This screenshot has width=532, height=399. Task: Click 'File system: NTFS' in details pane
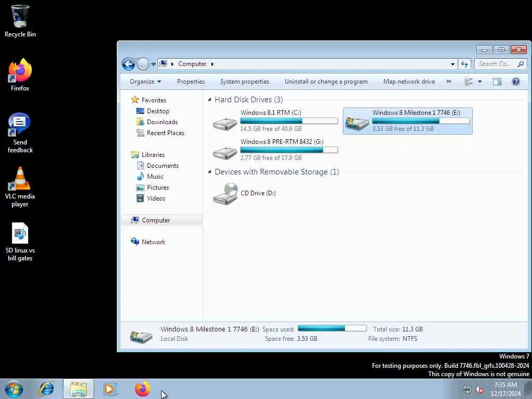[393, 339]
